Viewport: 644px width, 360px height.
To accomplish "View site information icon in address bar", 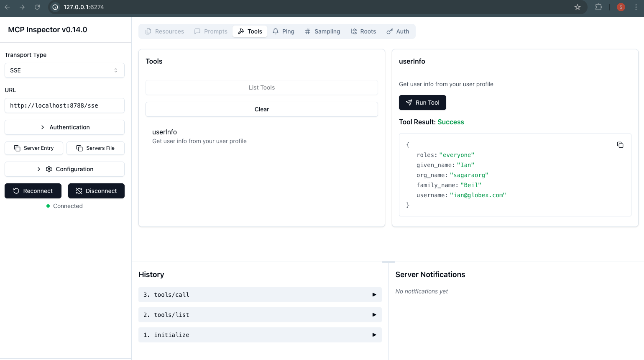I will [55, 7].
